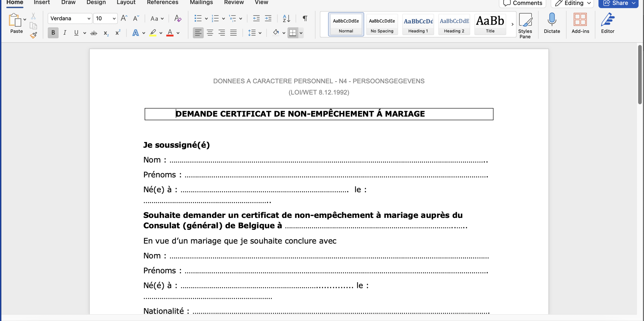644x321 pixels.
Task: Start Dictate microphone
Action: [552, 23]
